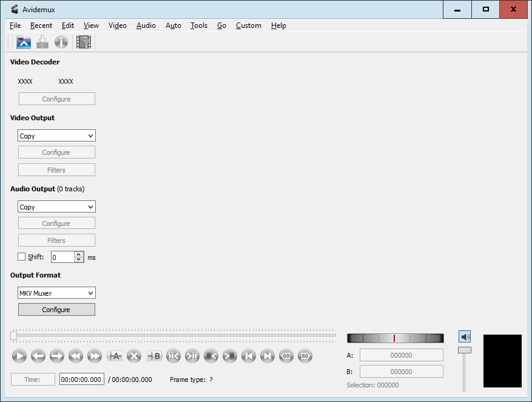Mute audio with the speaker icon
This screenshot has width=532, height=402.
point(465,336)
